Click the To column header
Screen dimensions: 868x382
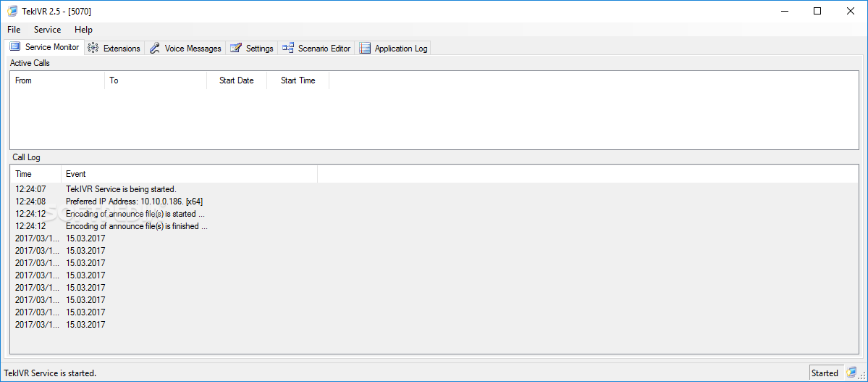click(x=156, y=80)
